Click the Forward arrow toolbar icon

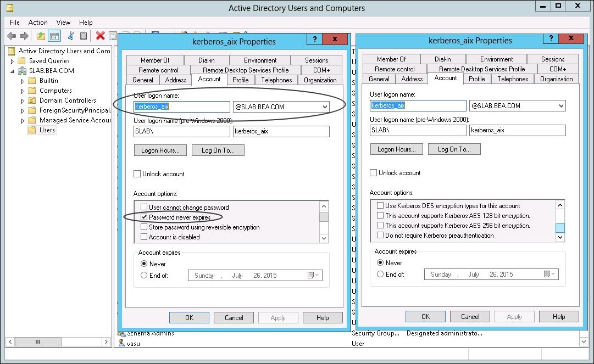pos(24,36)
